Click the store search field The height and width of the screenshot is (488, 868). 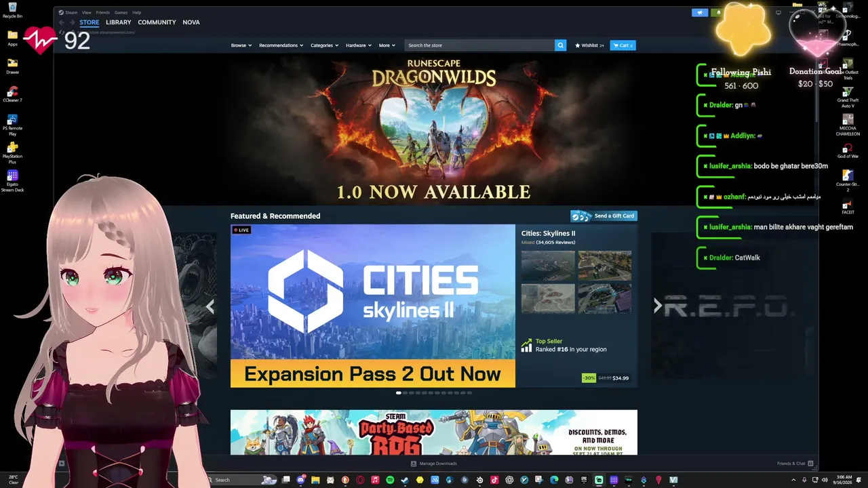[479, 45]
